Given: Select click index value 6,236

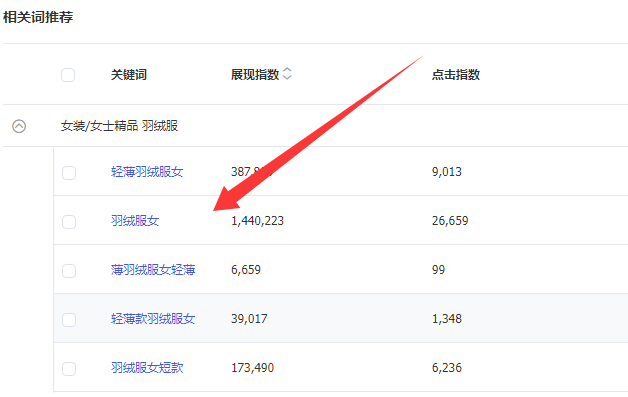Looking at the screenshot, I should 447,368.
